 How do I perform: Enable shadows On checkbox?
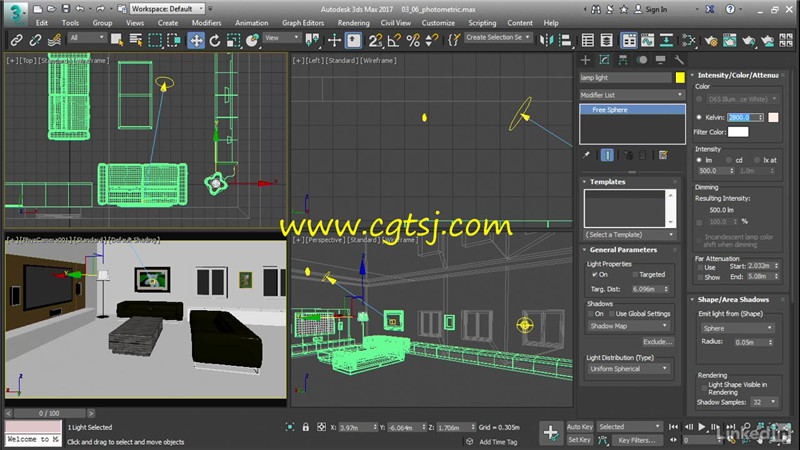point(591,314)
